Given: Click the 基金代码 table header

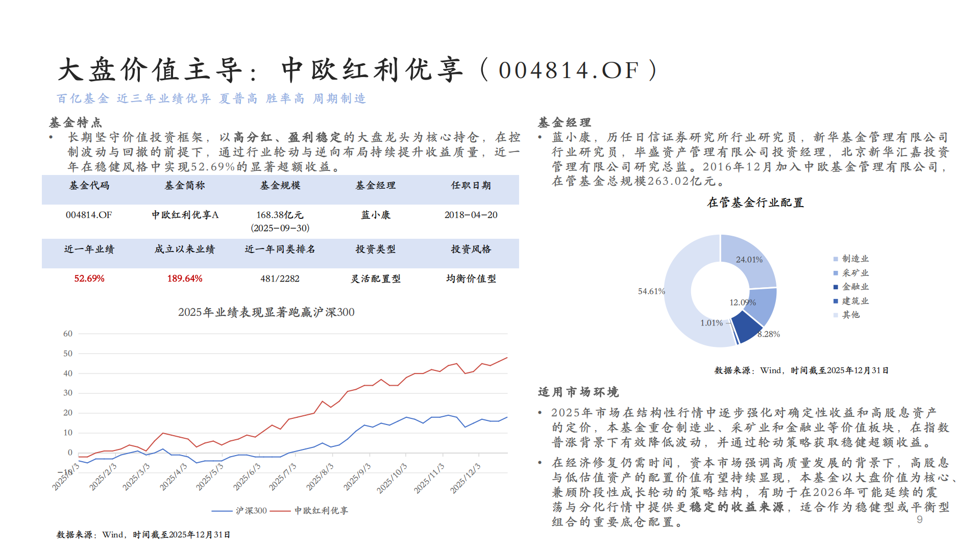Looking at the screenshot, I should (89, 186).
